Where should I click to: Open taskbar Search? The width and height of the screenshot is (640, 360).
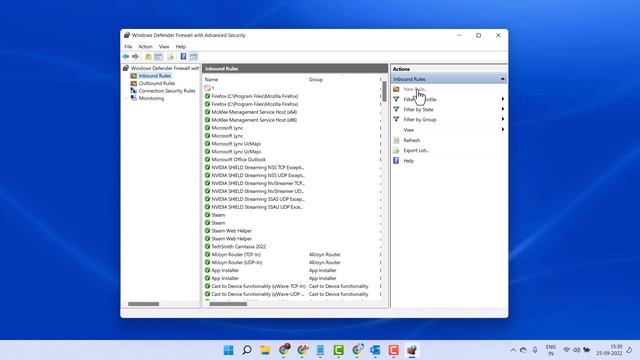[247, 350]
